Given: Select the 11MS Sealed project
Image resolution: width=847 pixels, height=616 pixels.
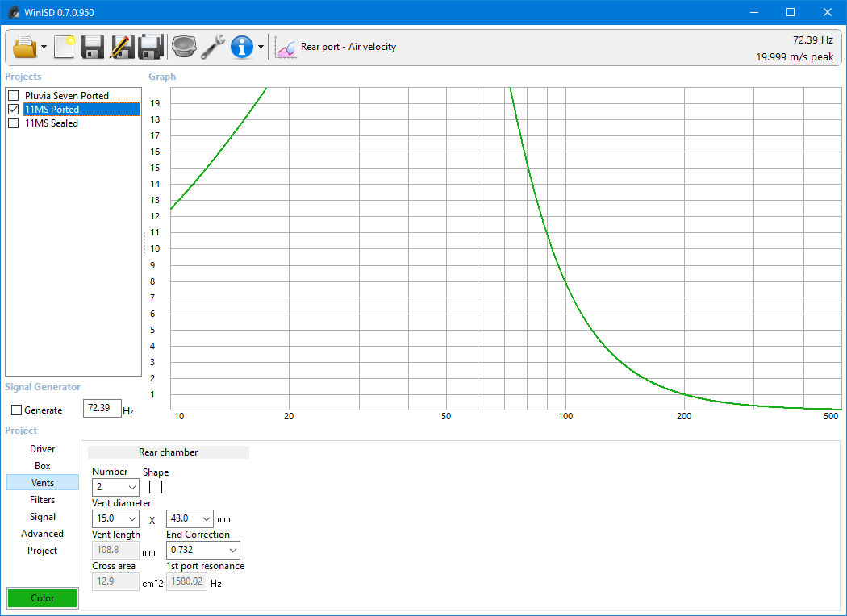Looking at the screenshot, I should coord(52,123).
